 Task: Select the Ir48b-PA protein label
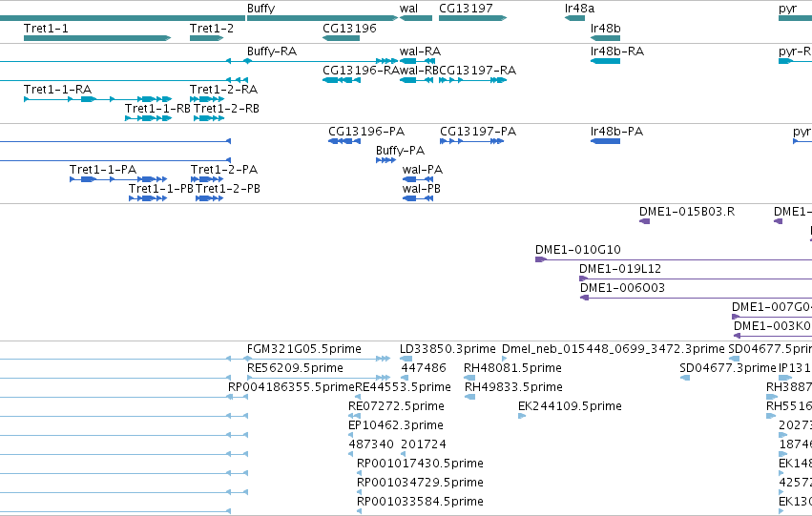[616, 131]
